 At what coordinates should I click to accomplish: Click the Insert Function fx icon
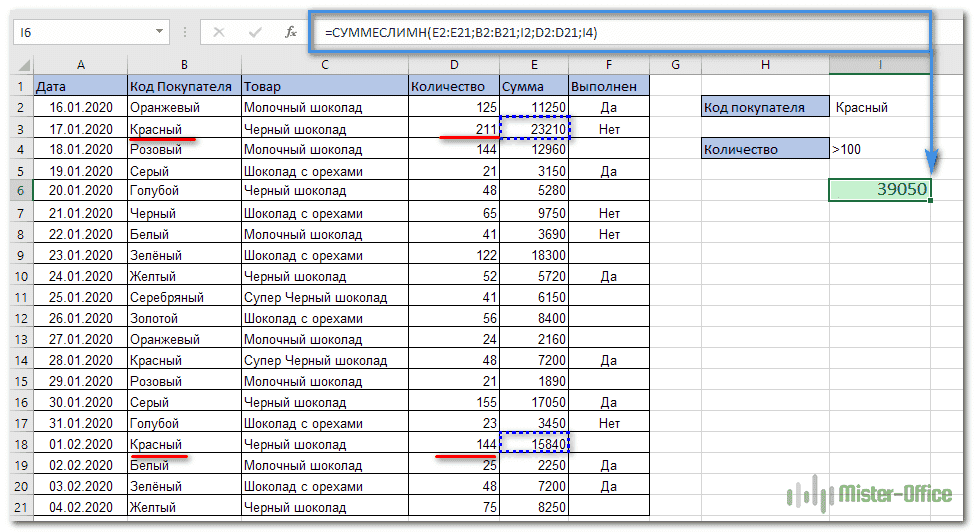point(291,33)
